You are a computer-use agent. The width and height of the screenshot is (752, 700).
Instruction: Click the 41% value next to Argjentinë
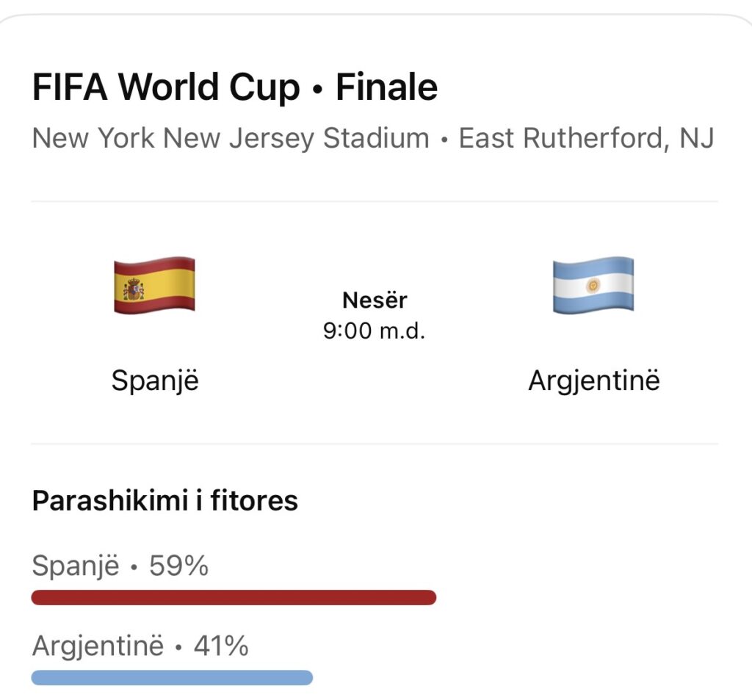(x=221, y=646)
